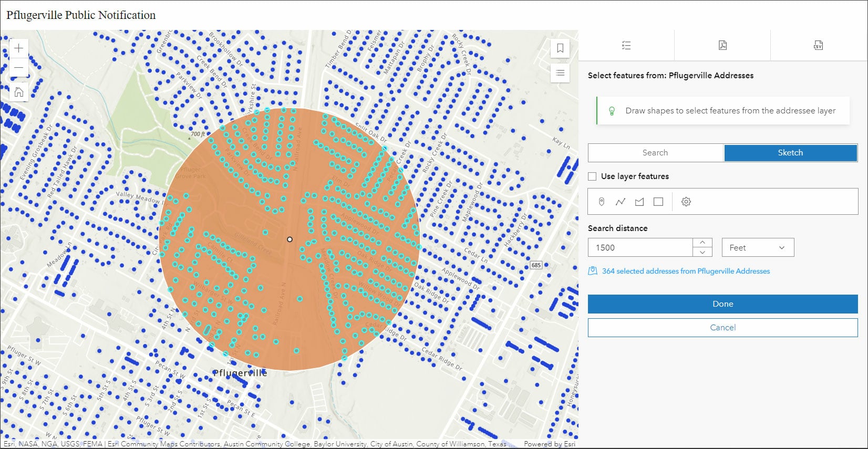Zoom out of the map
The height and width of the screenshot is (449, 868).
point(18,67)
